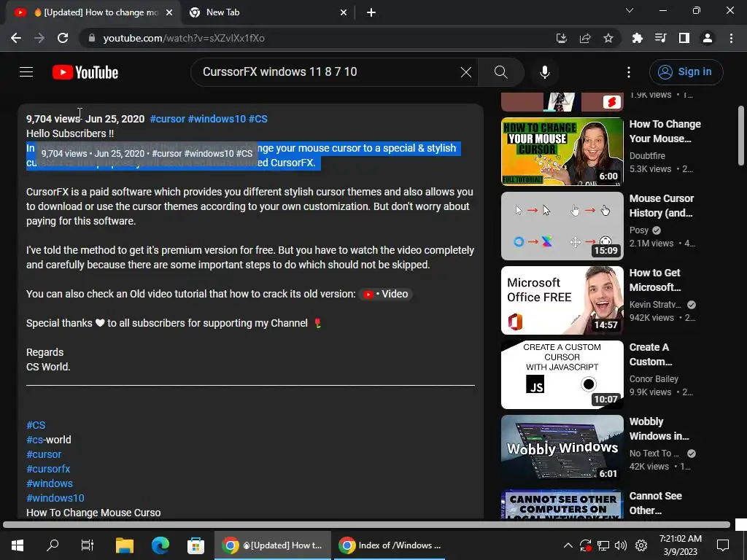
Task: Click 'How to Get Microsoft...' video title
Action: click(x=655, y=280)
